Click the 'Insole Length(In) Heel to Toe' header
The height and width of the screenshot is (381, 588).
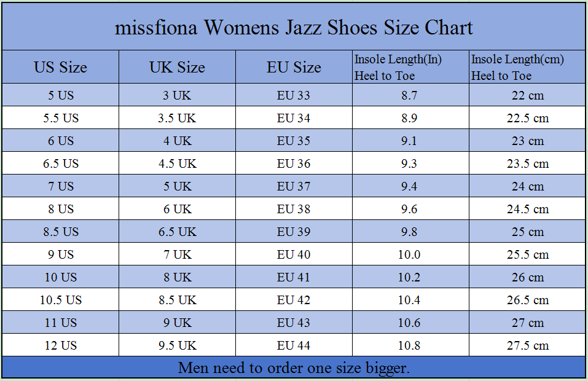(x=398, y=67)
